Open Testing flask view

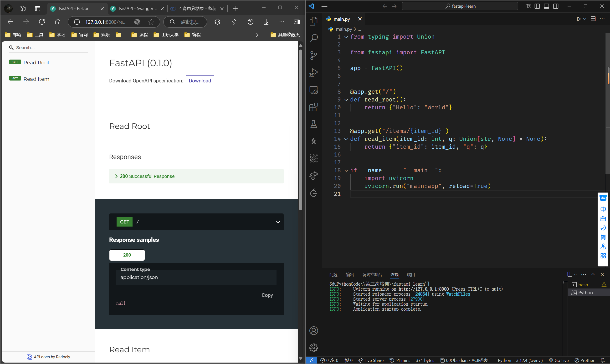pos(314,124)
